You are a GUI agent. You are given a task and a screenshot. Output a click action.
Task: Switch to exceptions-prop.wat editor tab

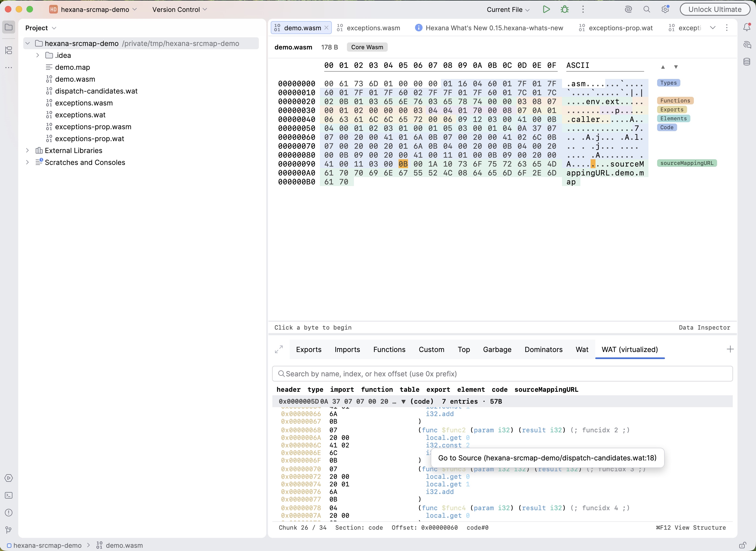coord(616,28)
